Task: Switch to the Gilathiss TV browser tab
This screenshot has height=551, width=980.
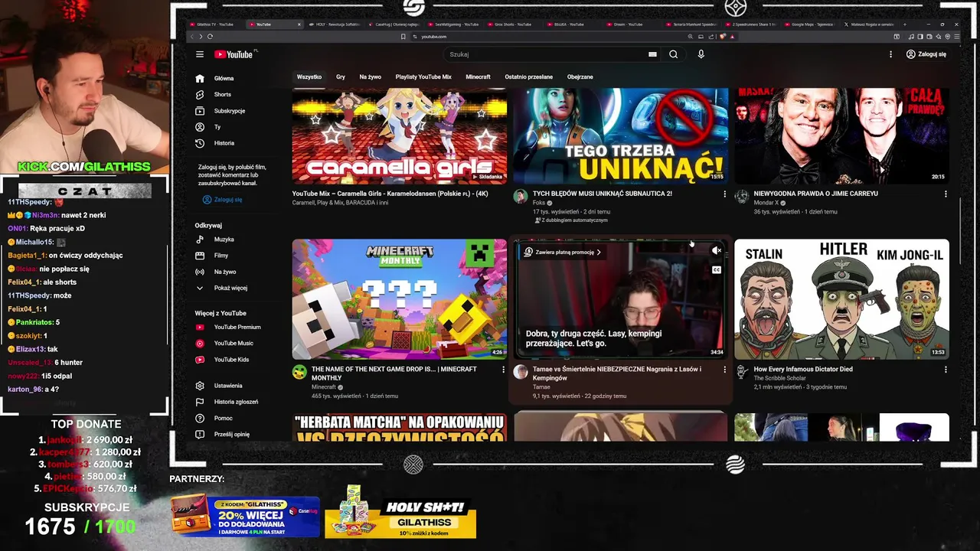Action: [x=215, y=24]
